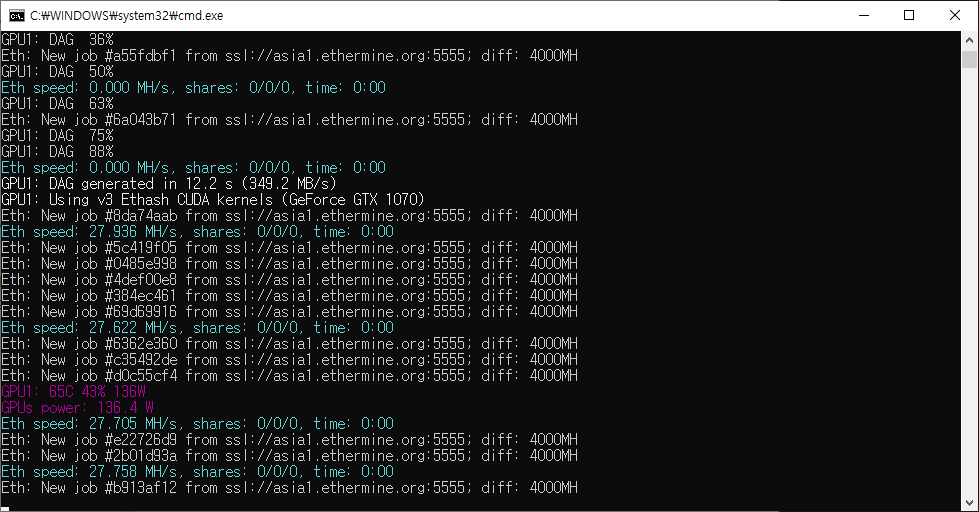Viewport: 979px width, 512px height.
Task: Click the job line #b913af12
Action: 289,488
